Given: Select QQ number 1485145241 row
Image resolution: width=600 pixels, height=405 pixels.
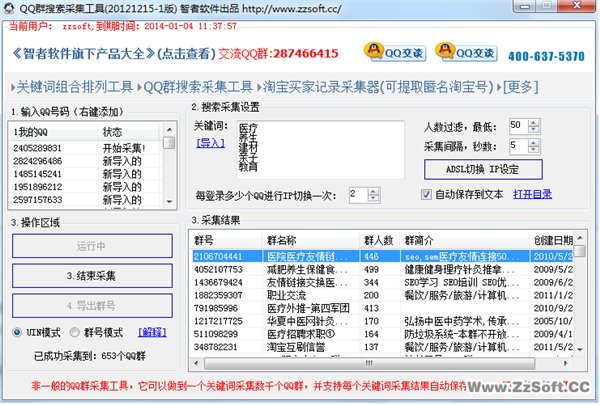Looking at the screenshot, I should [86, 174].
